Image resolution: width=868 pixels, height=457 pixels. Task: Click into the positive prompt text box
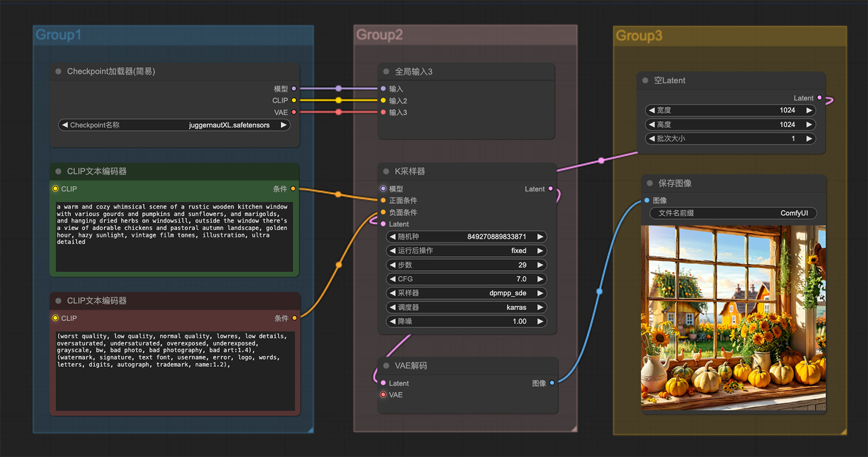click(x=174, y=237)
